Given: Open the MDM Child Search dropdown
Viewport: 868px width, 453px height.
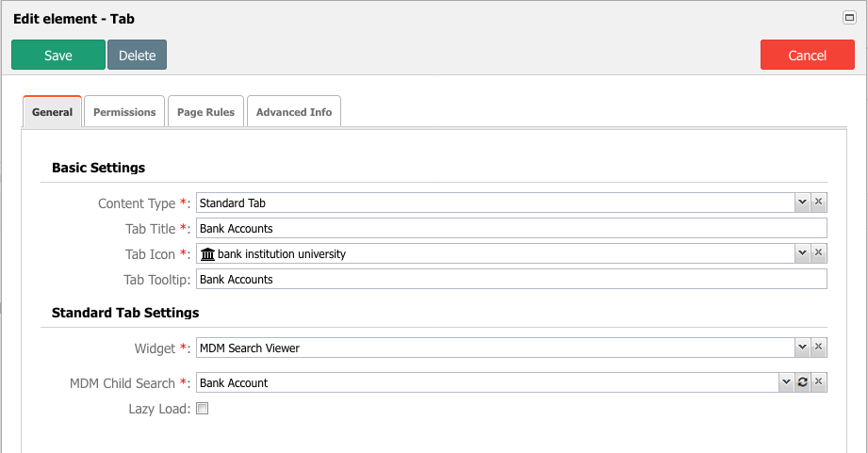Looking at the screenshot, I should point(787,382).
